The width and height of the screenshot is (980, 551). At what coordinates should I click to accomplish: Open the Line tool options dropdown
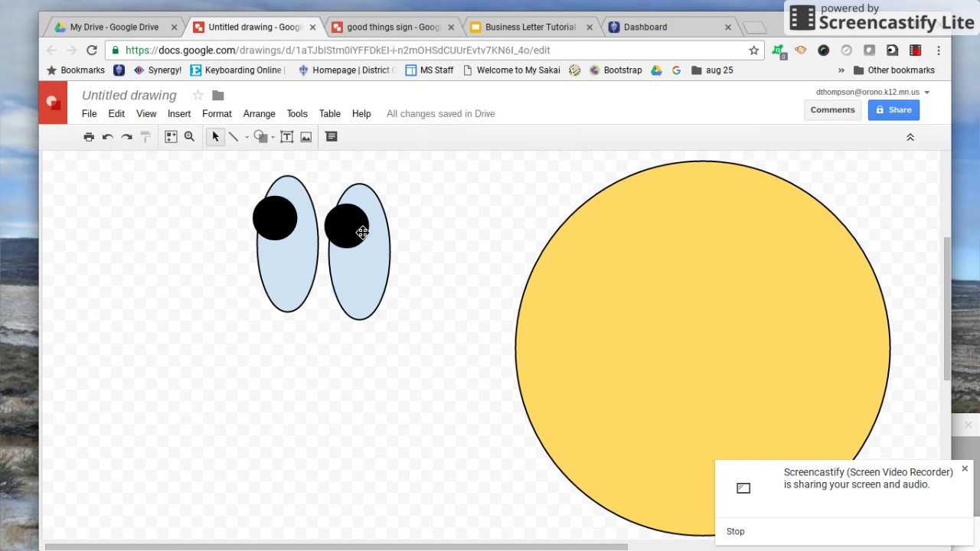click(247, 139)
